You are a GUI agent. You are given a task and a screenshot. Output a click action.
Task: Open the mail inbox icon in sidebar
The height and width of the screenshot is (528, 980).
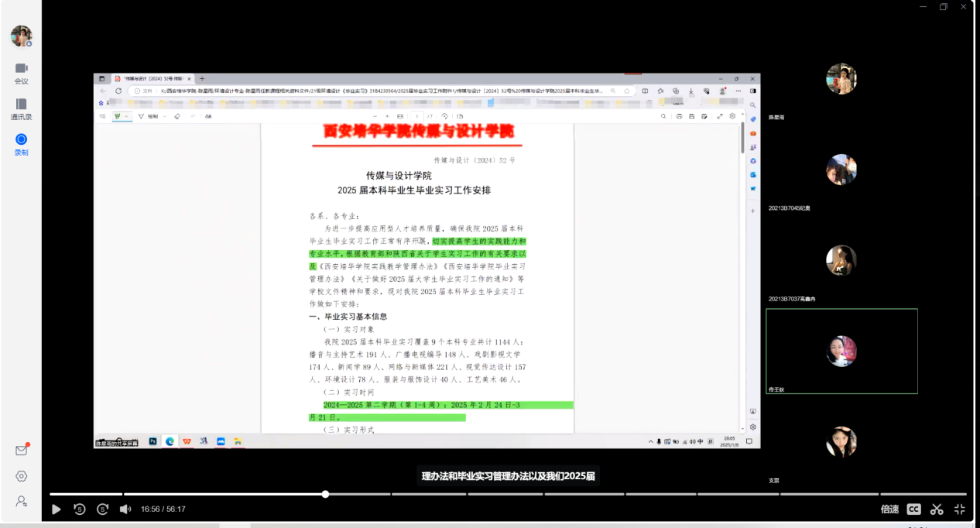(22, 450)
